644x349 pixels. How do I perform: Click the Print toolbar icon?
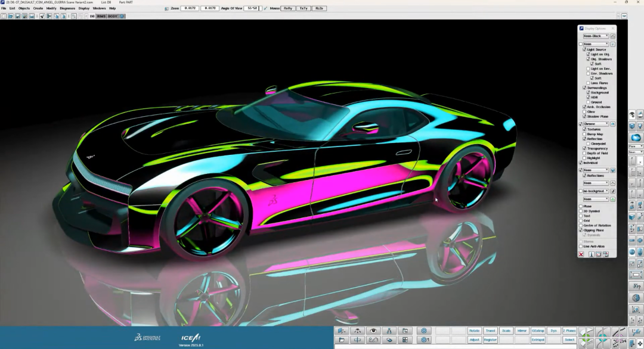pos(32,16)
